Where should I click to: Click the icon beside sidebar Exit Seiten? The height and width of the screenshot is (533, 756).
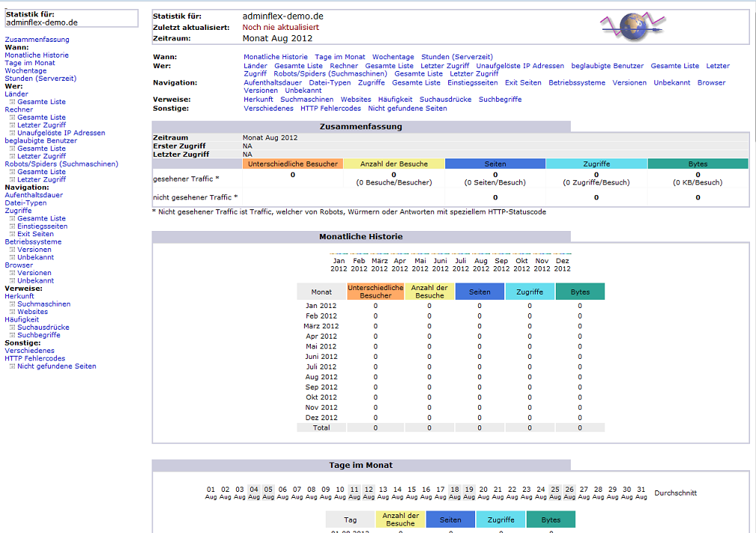[13, 234]
